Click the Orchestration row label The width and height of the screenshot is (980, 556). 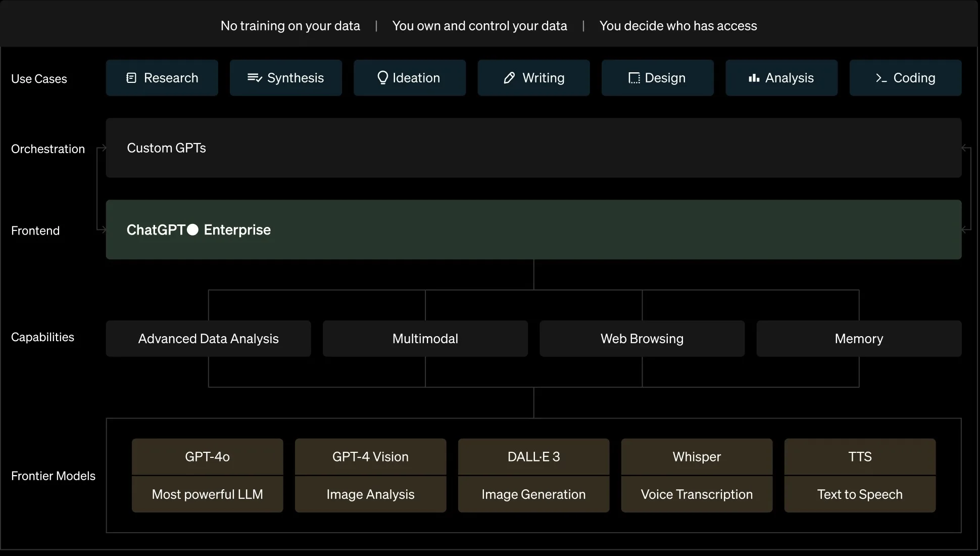[48, 149]
